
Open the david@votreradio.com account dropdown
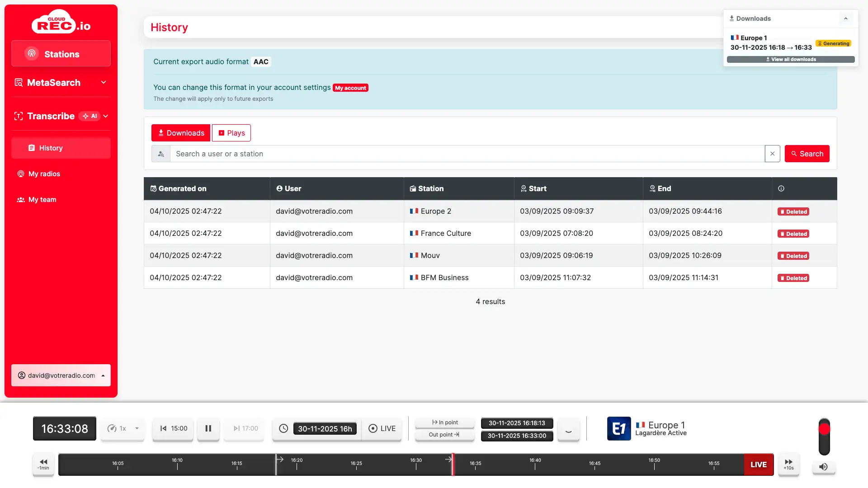point(61,375)
